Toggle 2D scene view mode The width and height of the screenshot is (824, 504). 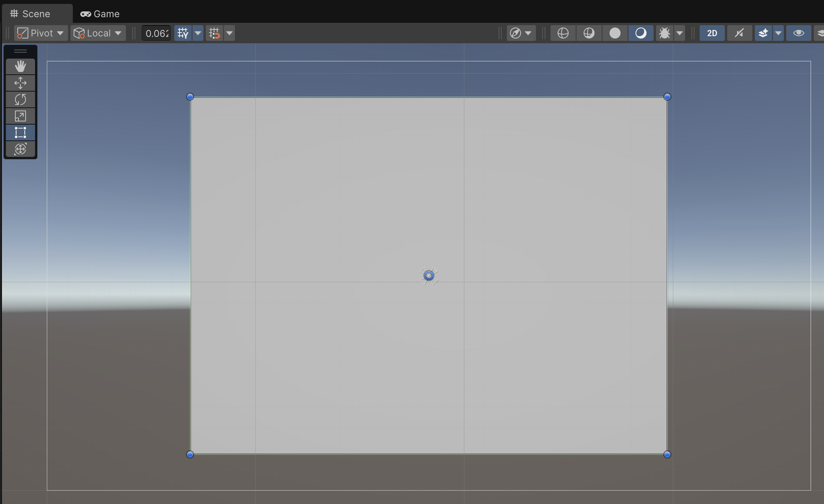tap(712, 33)
